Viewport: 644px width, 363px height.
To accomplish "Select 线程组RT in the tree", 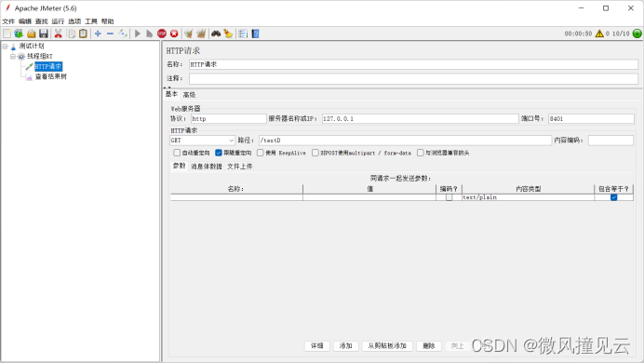I will click(x=40, y=56).
